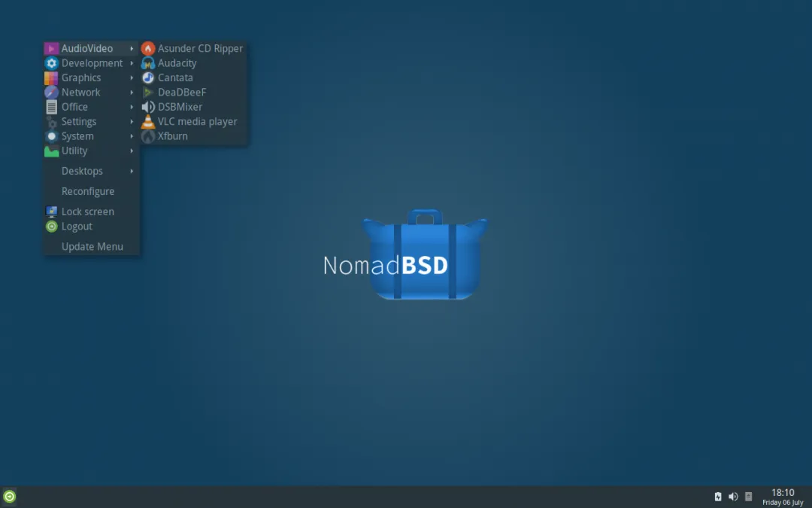Click the storage device tray icon

pos(748,497)
